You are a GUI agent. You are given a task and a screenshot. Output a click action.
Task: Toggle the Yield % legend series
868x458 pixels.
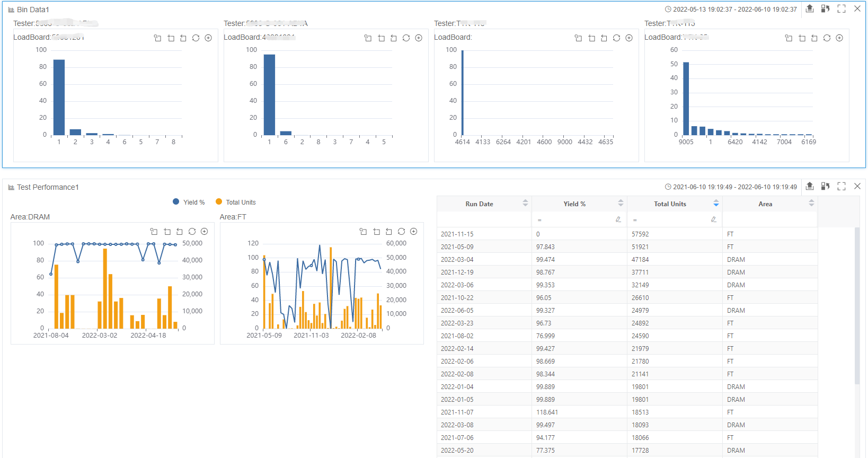coord(189,202)
